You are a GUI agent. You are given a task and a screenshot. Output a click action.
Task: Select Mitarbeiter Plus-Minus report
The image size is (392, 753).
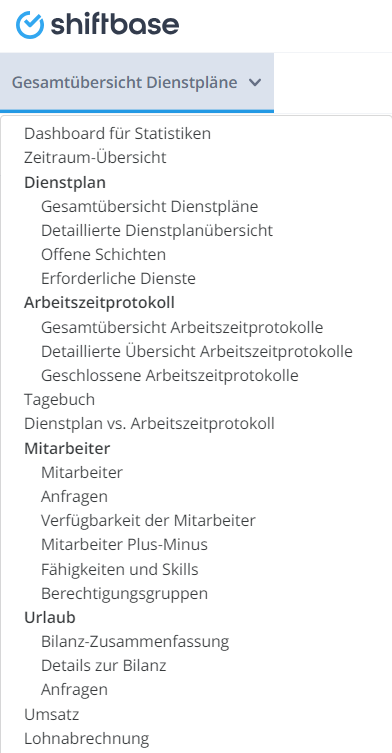point(124,545)
